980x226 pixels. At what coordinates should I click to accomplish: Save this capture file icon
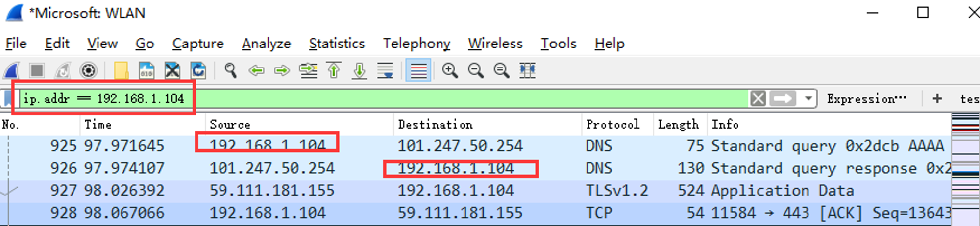147,71
